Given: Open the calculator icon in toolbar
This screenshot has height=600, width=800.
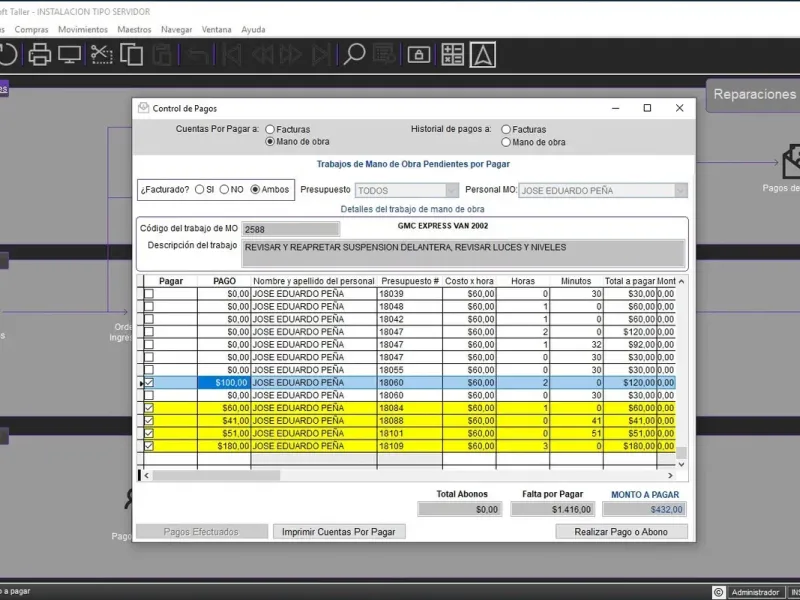Looking at the screenshot, I should click(452, 54).
